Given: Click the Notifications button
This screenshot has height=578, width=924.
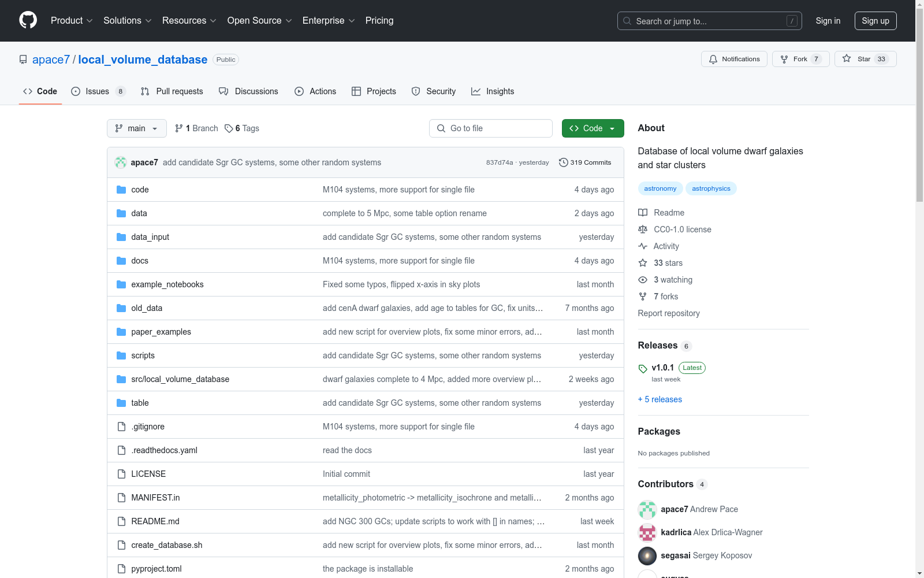Looking at the screenshot, I should 734,59.
